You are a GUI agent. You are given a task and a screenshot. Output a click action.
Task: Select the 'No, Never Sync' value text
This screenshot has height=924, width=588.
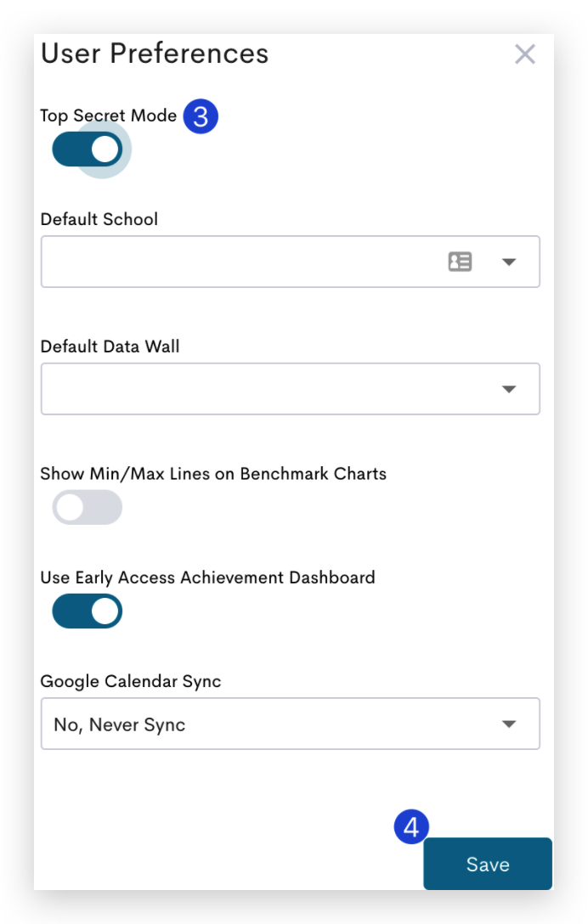coord(120,724)
